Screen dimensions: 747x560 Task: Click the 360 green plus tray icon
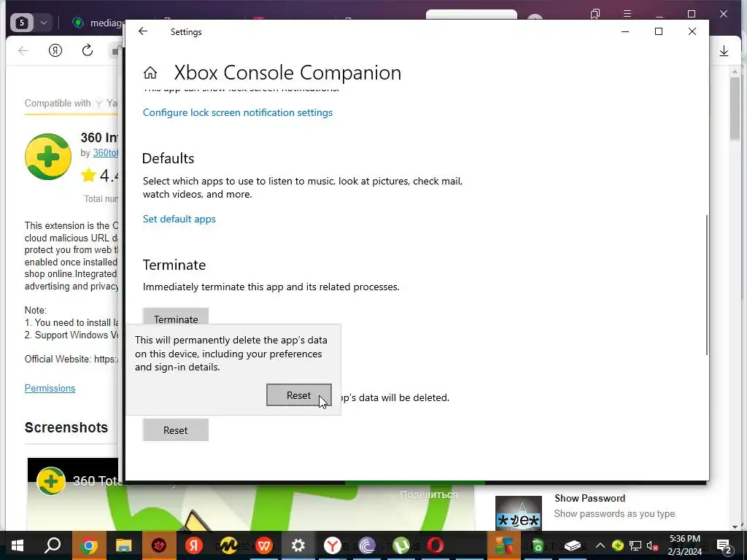coord(618,545)
